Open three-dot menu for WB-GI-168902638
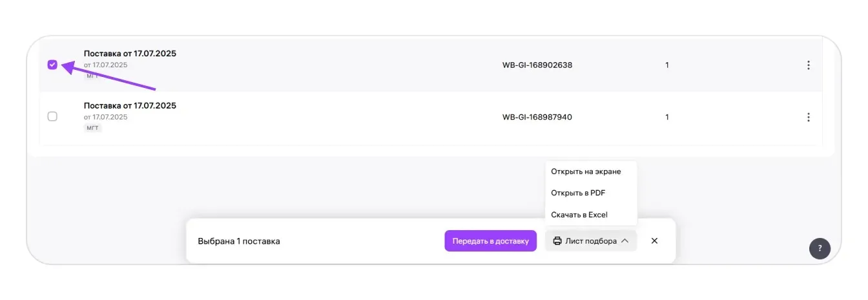 [x=808, y=65]
